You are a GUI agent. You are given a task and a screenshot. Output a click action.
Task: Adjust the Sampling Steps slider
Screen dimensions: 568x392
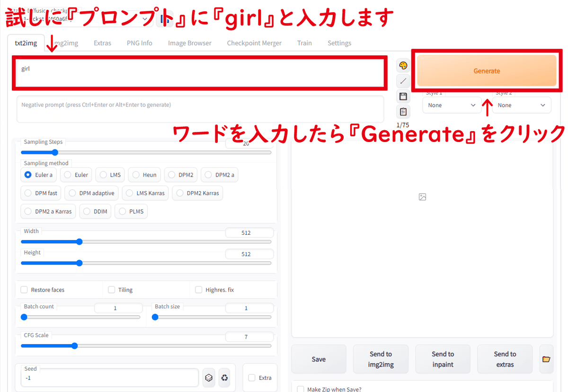146,152
